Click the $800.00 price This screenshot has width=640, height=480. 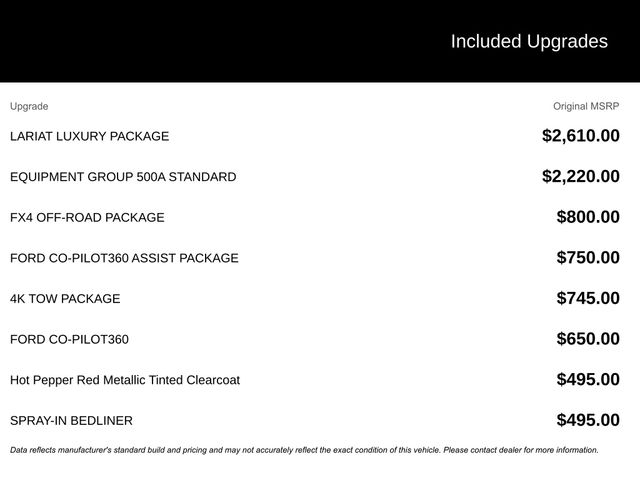pos(588,217)
